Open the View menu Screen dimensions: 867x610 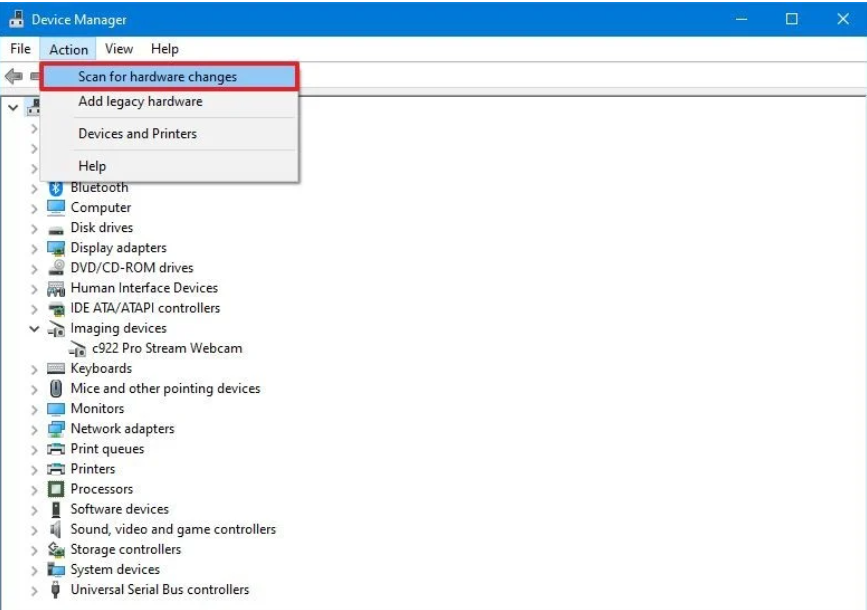click(119, 49)
